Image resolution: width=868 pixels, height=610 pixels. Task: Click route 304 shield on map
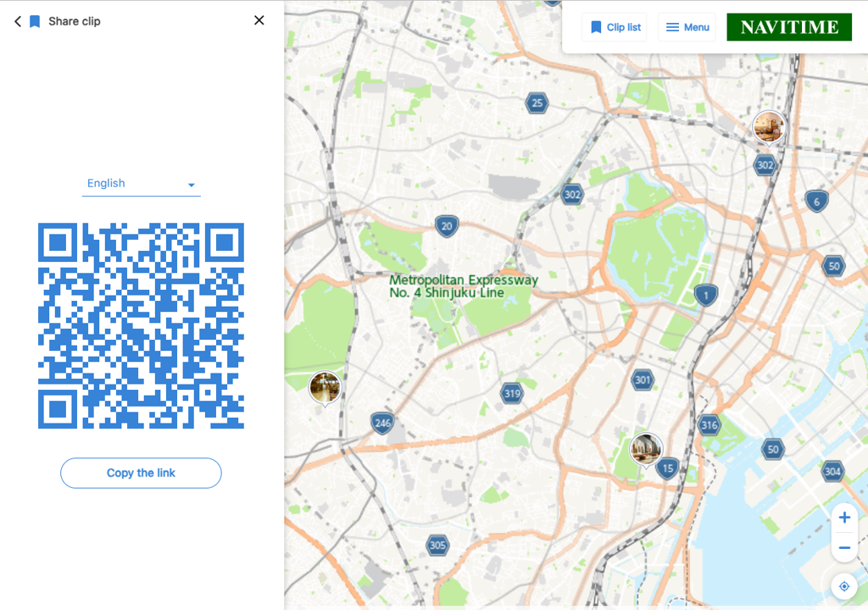point(832,472)
